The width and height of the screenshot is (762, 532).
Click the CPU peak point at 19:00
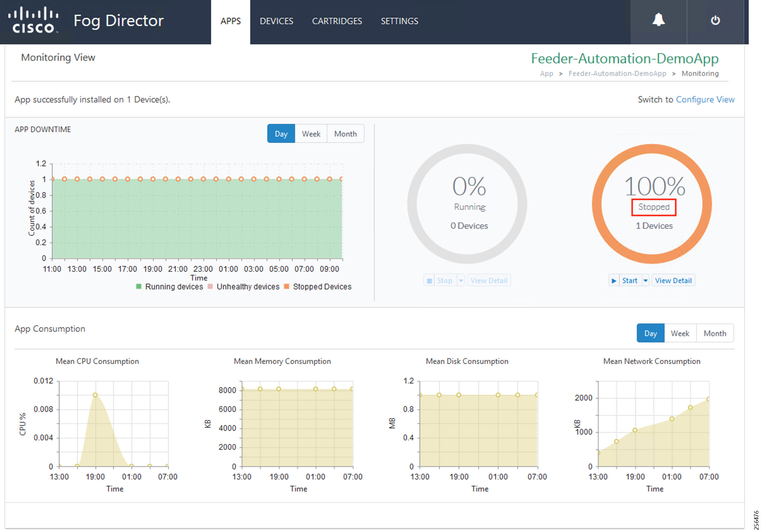tap(95, 395)
